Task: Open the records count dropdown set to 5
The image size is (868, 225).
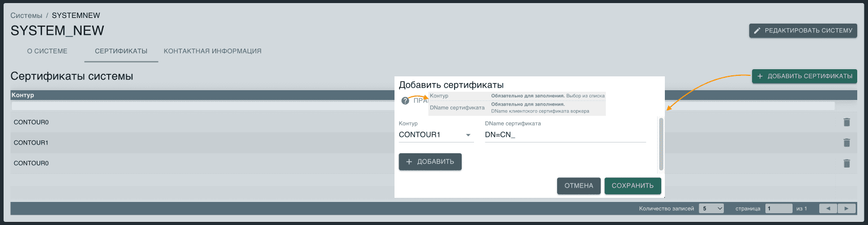Action: click(x=712, y=209)
